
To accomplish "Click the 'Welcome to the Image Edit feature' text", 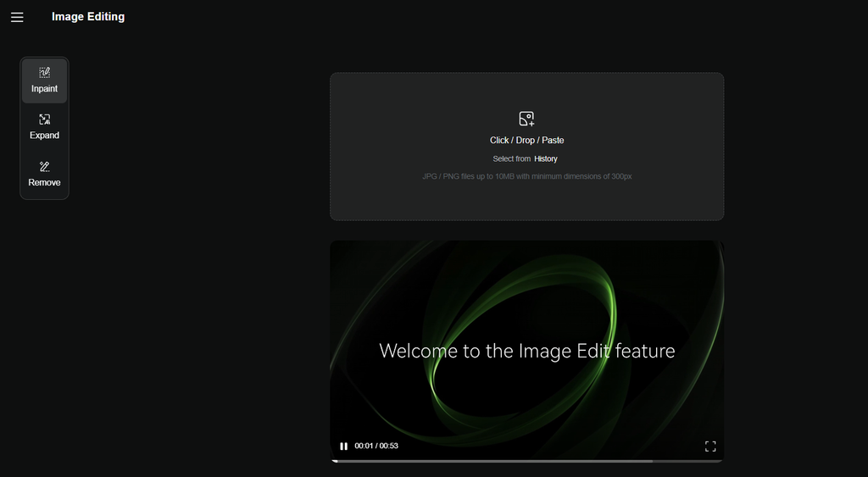I will click(526, 351).
